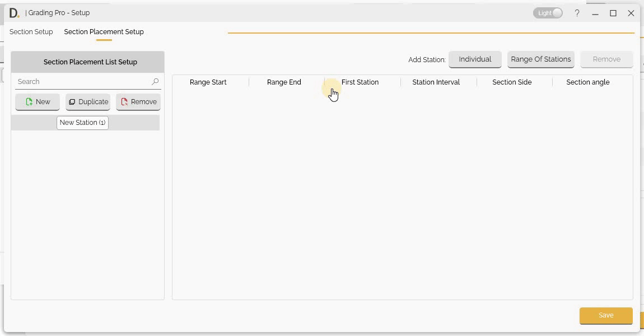The height and width of the screenshot is (336, 644).
Task: Select the Section Placement Setup tab
Action: click(104, 32)
